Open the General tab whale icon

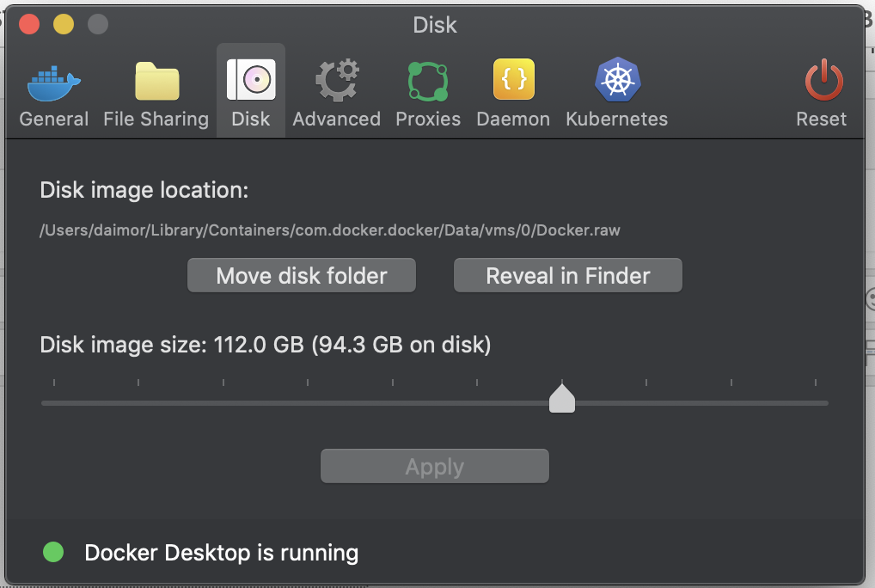(53, 83)
